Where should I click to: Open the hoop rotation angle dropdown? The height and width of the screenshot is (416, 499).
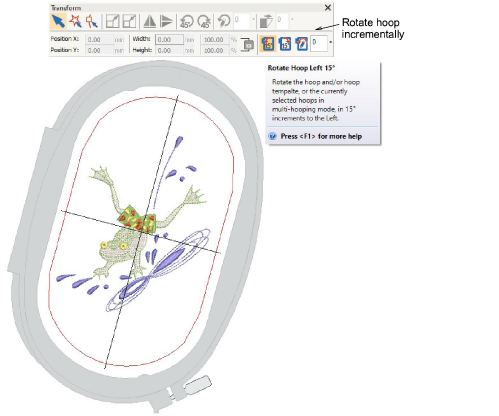330,42
